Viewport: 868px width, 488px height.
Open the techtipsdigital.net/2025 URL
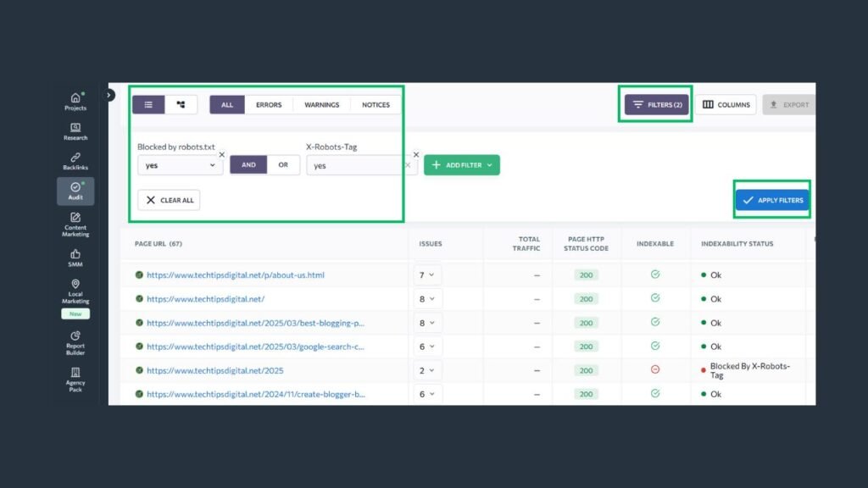click(214, 371)
